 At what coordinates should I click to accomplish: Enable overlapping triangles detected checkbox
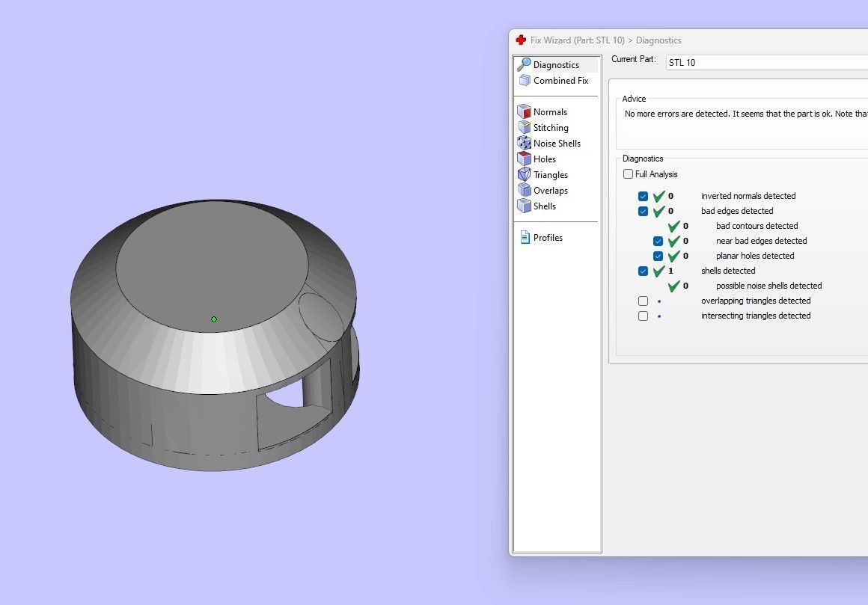point(643,301)
